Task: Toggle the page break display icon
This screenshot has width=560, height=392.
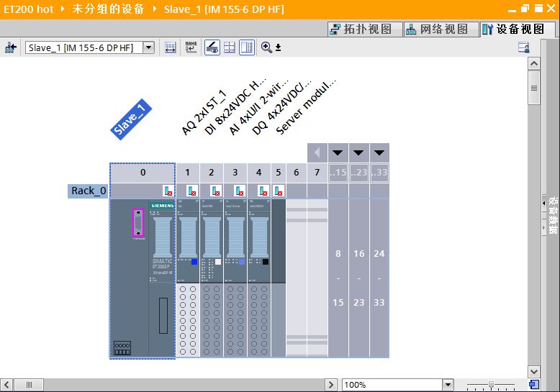Action: coord(230,47)
